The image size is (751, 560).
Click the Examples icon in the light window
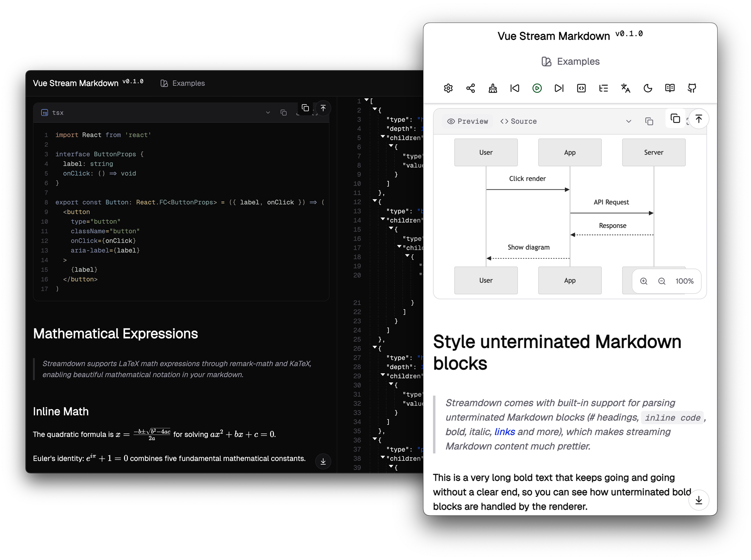[x=546, y=61]
